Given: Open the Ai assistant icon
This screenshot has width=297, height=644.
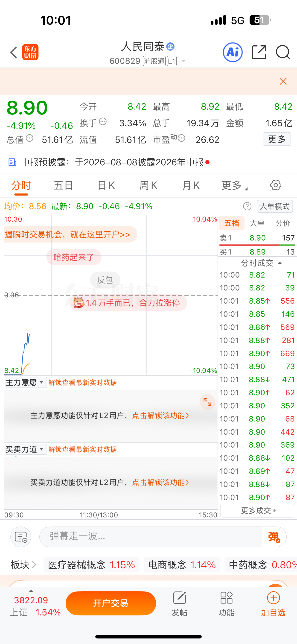Looking at the screenshot, I should click(233, 52).
